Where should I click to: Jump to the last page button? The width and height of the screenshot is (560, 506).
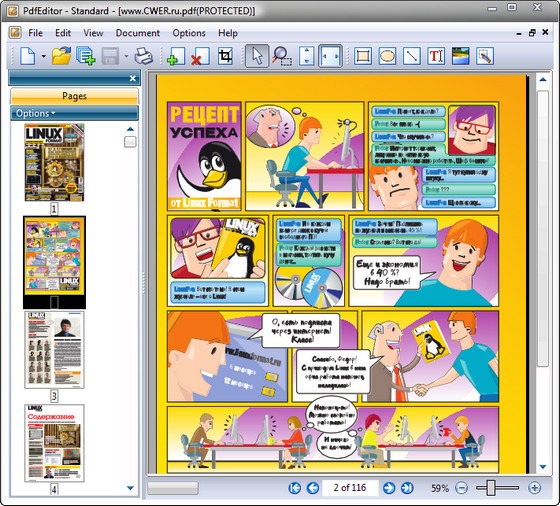(x=407, y=488)
